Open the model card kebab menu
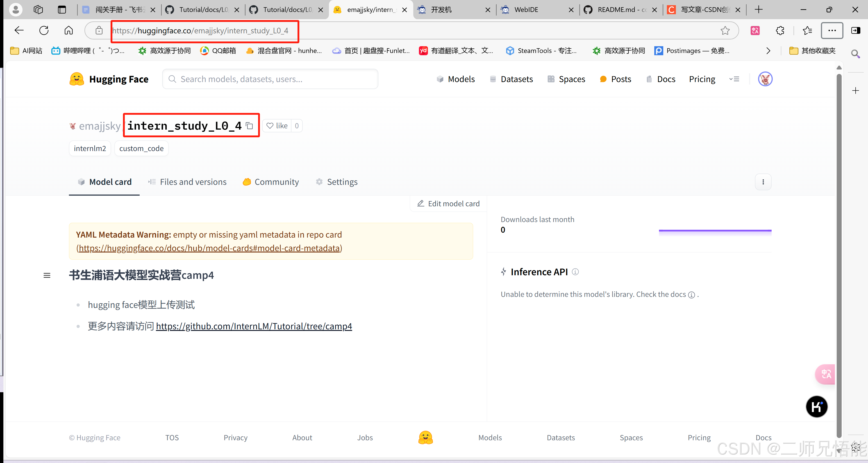This screenshot has width=868, height=463. pos(763,182)
